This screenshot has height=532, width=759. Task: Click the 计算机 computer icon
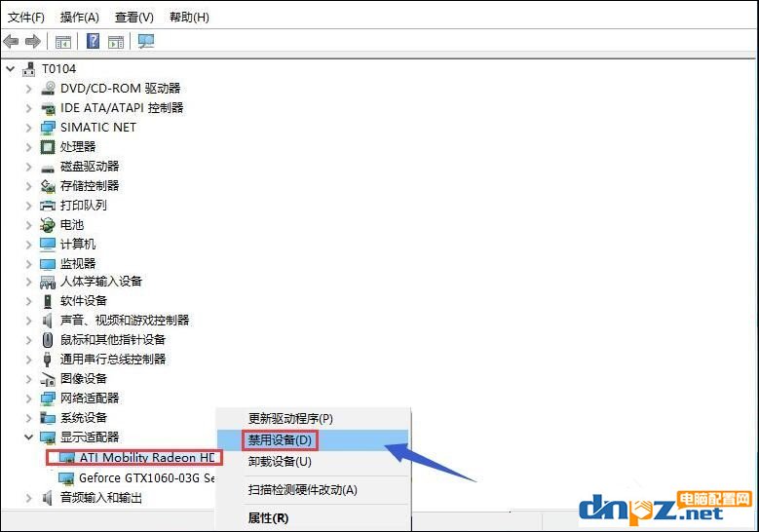tap(48, 244)
